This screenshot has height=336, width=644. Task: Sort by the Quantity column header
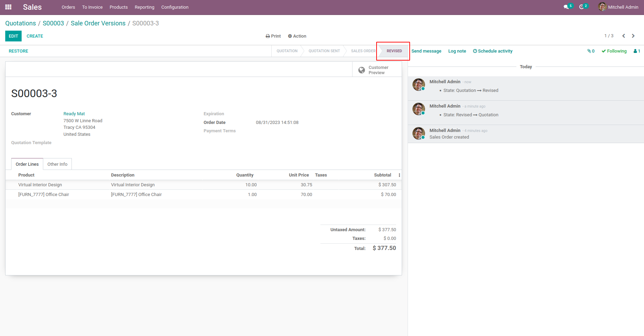coord(245,175)
